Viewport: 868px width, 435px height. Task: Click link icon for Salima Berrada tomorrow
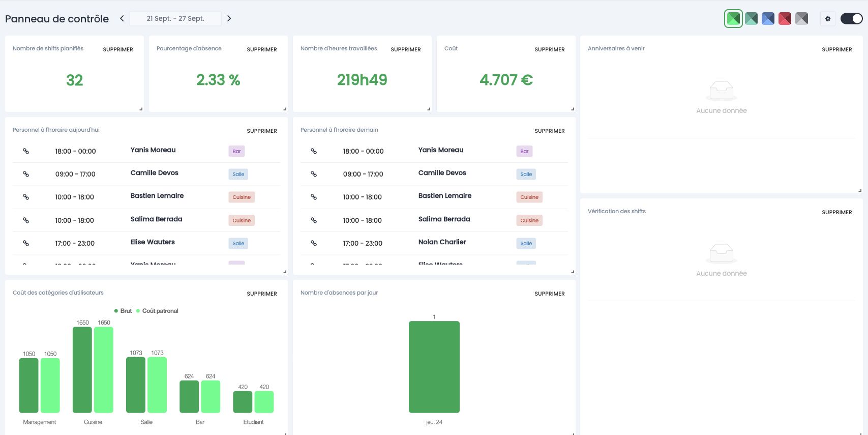click(314, 220)
